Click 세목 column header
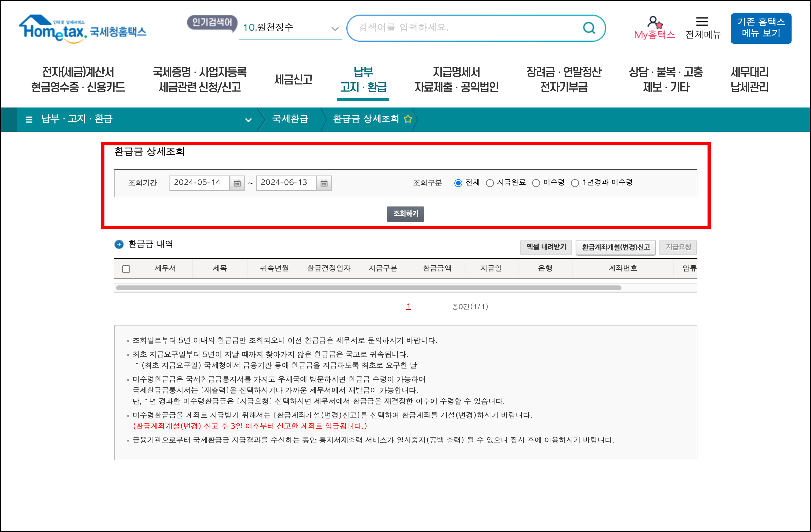811x532 pixels. (220, 268)
